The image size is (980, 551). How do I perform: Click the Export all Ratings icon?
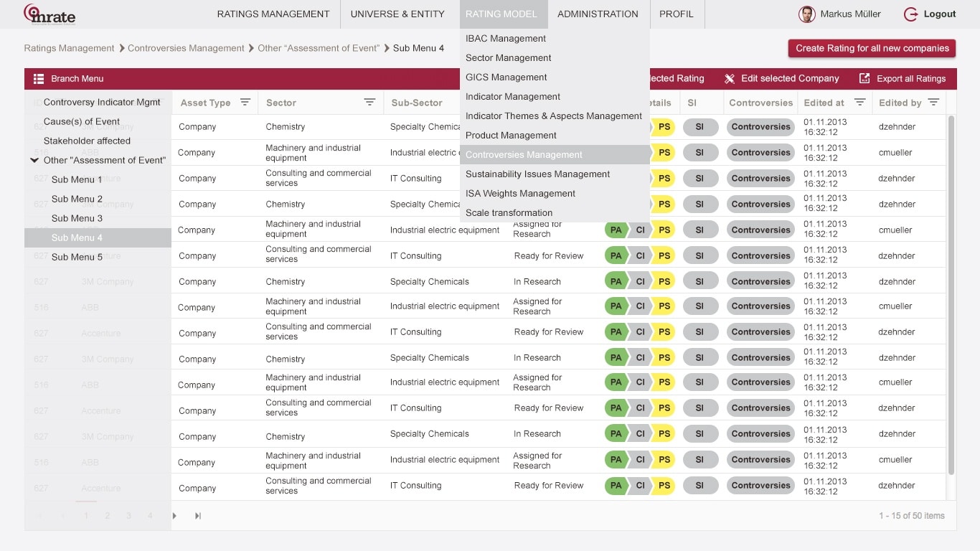coord(864,79)
